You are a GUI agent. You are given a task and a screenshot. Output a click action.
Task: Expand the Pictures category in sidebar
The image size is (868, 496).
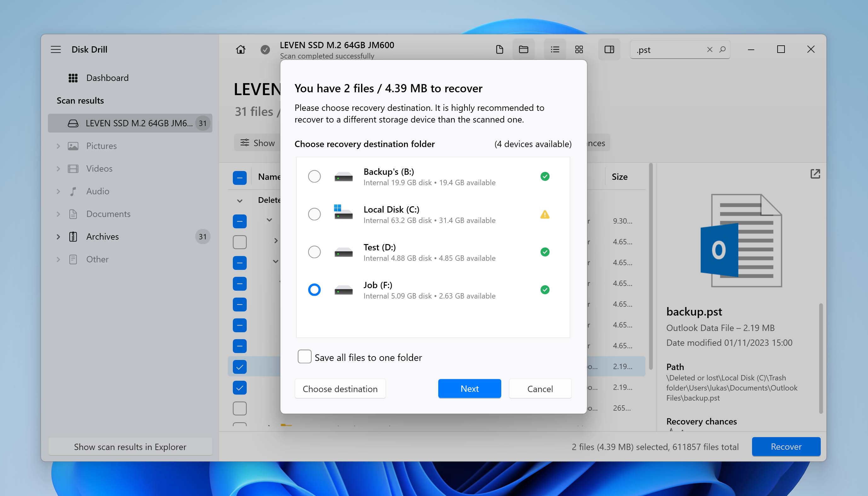[58, 145]
